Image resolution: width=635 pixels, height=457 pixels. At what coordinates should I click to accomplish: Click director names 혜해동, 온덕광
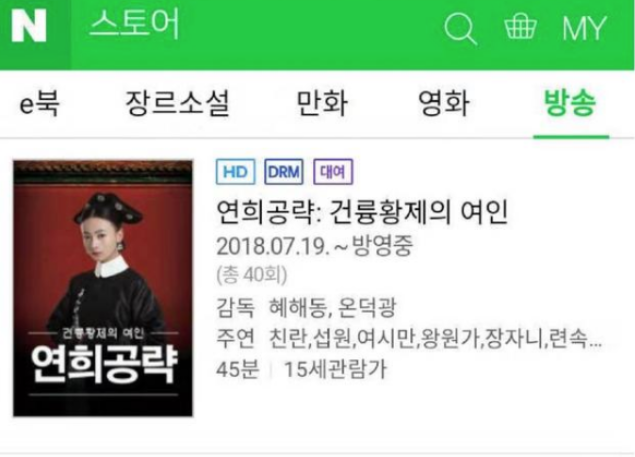[332, 308]
